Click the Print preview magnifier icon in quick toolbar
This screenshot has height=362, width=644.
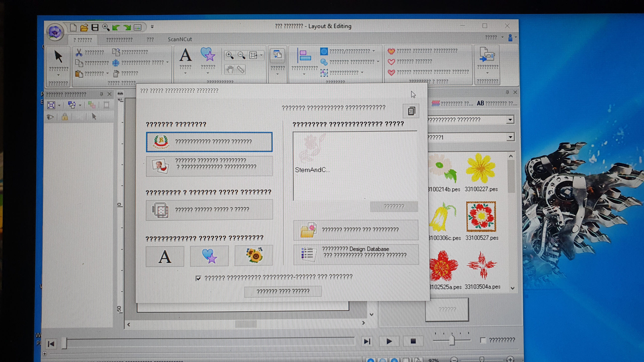tap(106, 27)
